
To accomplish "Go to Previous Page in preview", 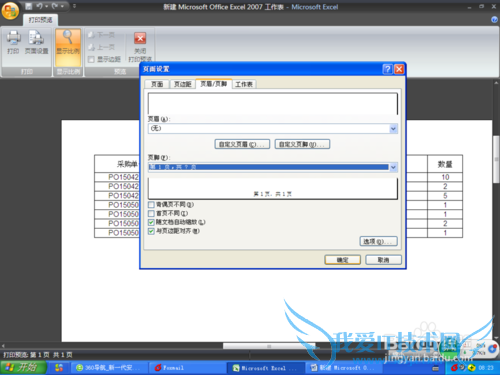I will 102,47.
